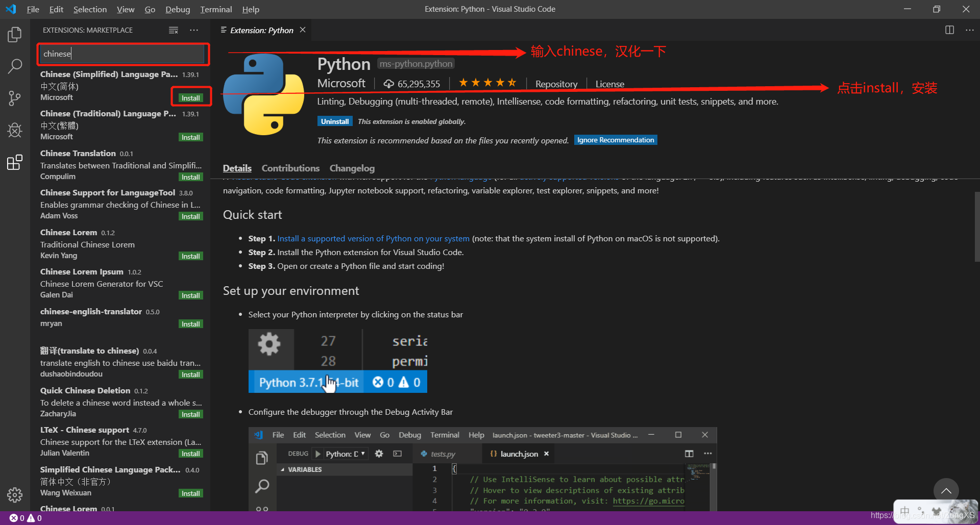The height and width of the screenshot is (525, 980).
Task: Install translate to chinese by dushaobindoudou
Action: 190,374
